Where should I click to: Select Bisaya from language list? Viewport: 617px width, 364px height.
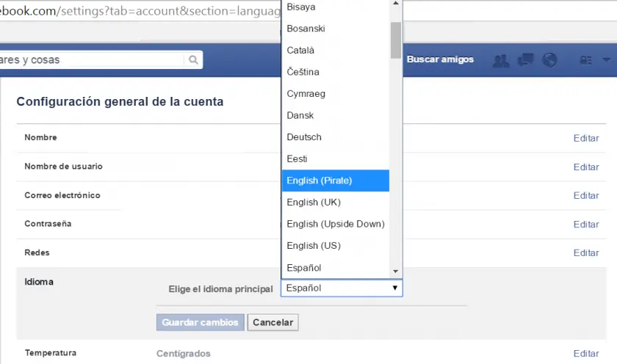(x=335, y=7)
